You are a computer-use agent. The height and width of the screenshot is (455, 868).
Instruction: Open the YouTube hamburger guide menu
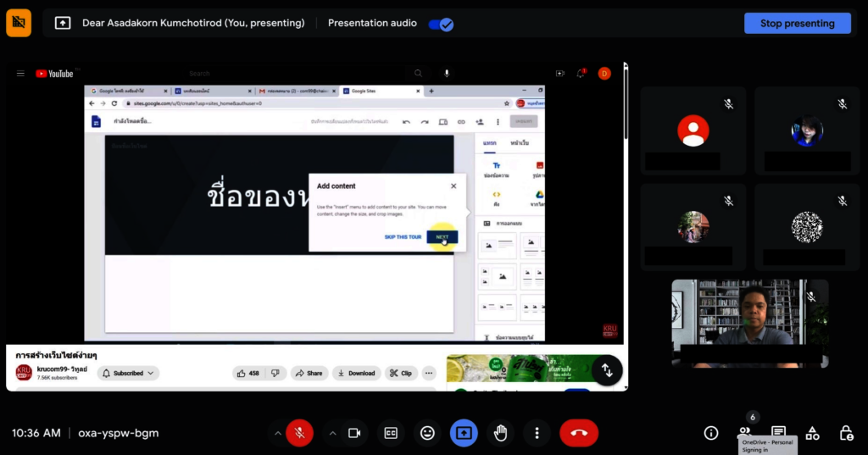20,74
